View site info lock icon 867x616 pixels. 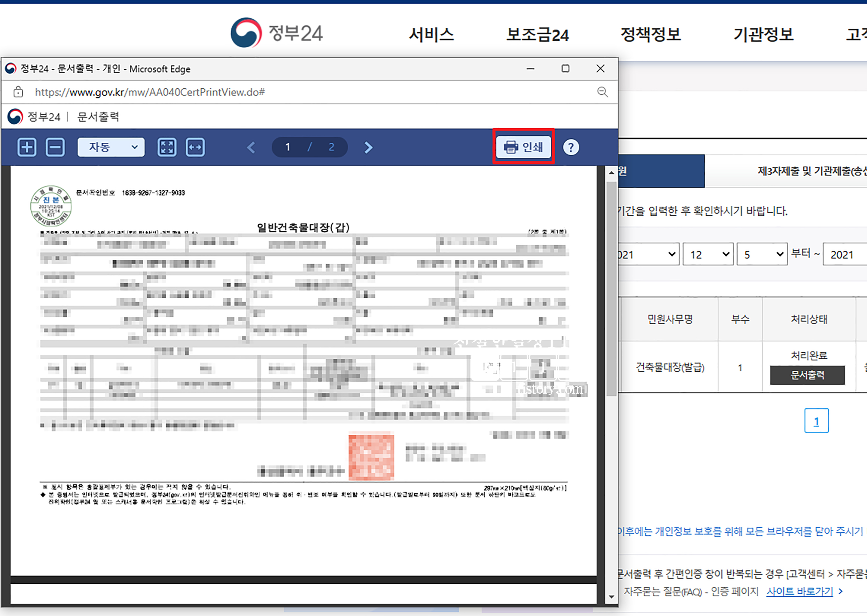[18, 92]
